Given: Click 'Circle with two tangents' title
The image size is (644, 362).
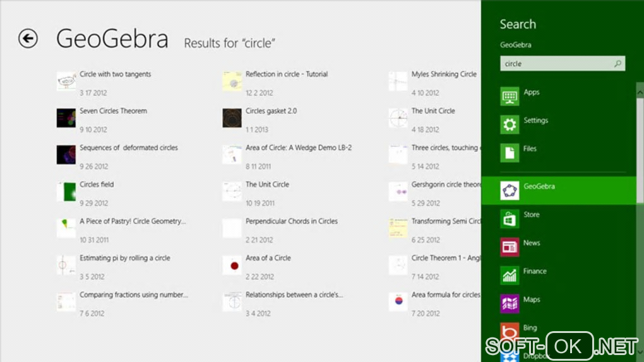Looking at the screenshot, I should (116, 74).
